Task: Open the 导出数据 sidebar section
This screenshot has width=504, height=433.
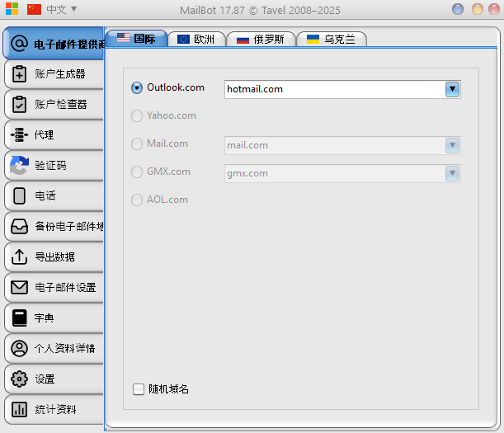Action: pyautogui.click(x=54, y=257)
